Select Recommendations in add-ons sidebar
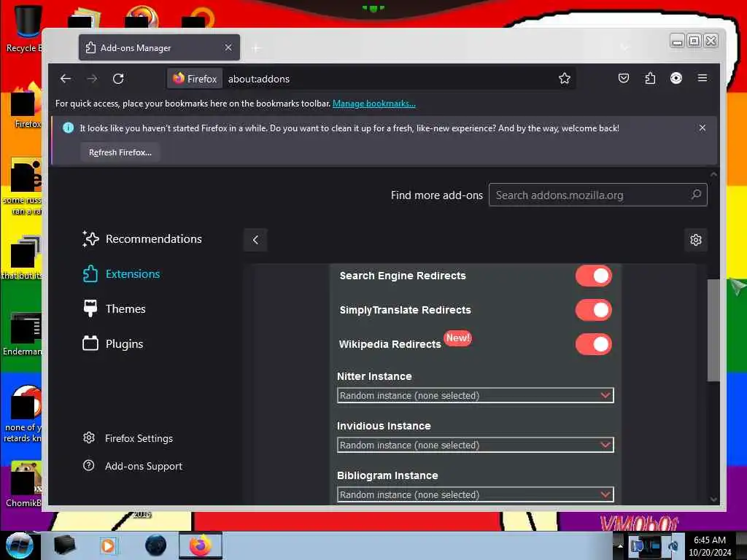The width and height of the screenshot is (747, 560). [142, 238]
